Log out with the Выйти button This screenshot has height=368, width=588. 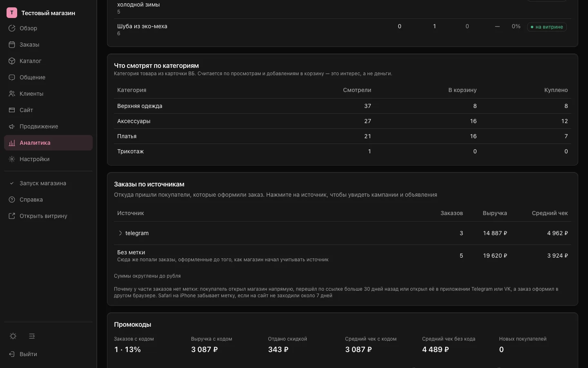[x=48, y=354]
